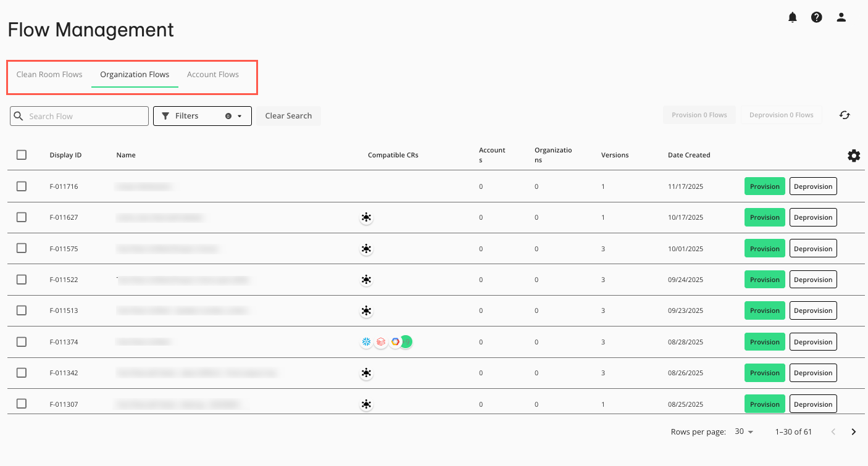Viewport: 868px width, 466px height.
Task: Click the green count badge in row F-011374
Action: 407,342
